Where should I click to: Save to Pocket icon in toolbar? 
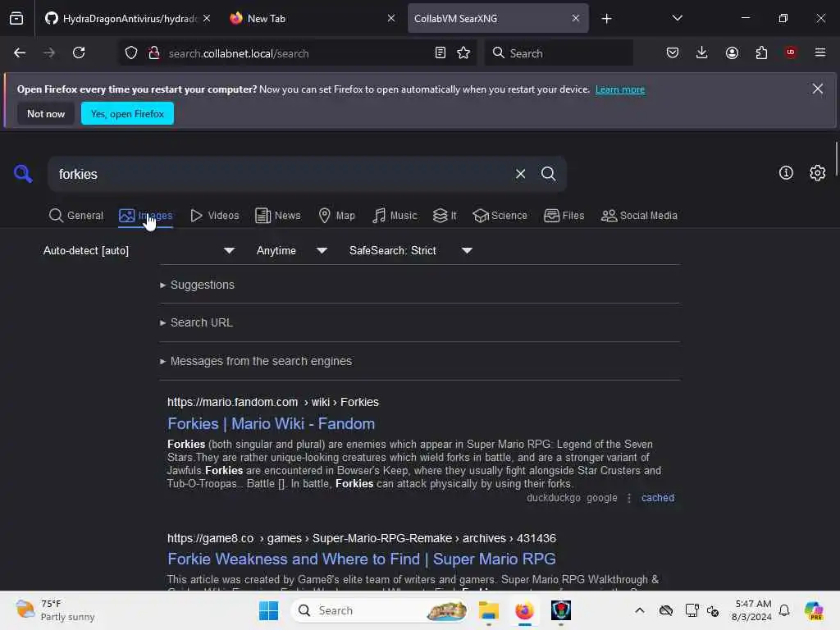tap(673, 52)
